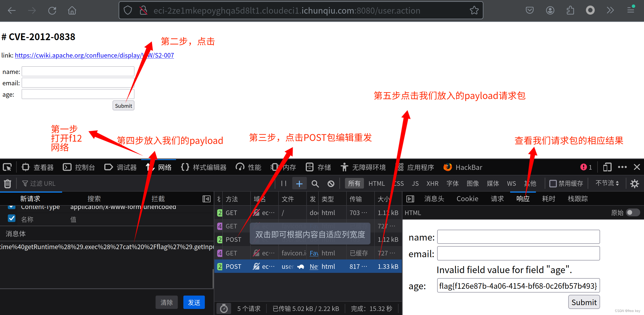This screenshot has width=644, height=315.
Task: Click the Submit button on the form
Action: tap(123, 106)
